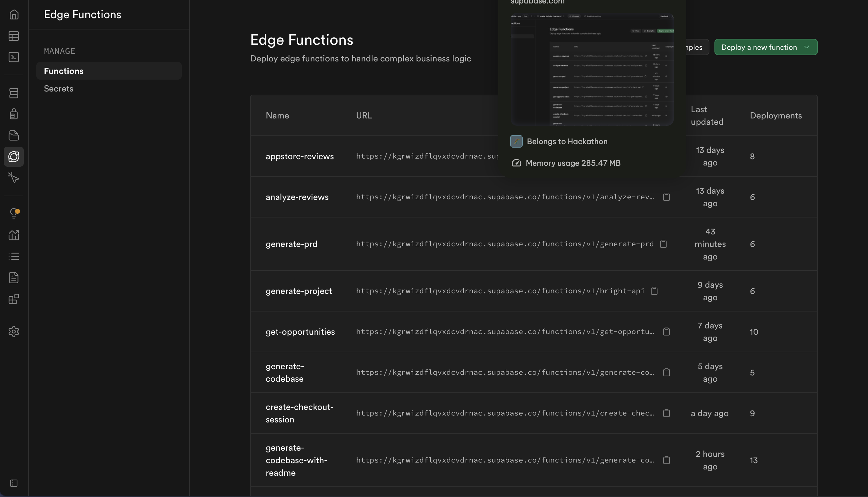Open the get-opportunities function row
Image resolution: width=868 pixels, height=497 pixels.
tap(300, 332)
